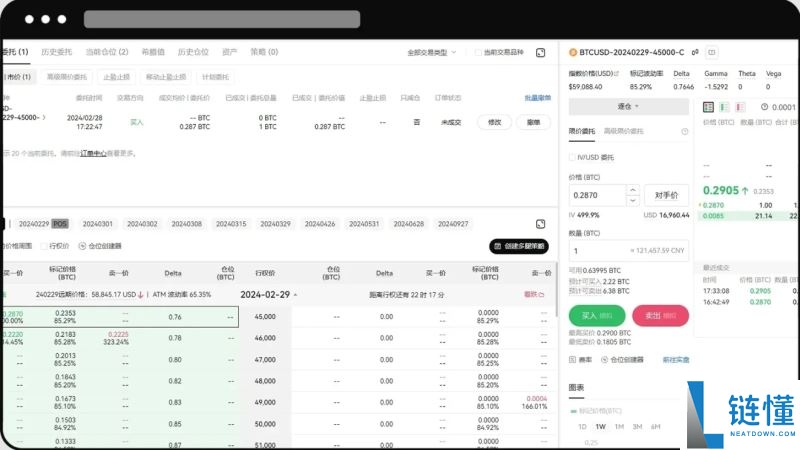Screen dimensions: 800x450
Task: Open settings icon next to contract name
Action: click(695, 52)
